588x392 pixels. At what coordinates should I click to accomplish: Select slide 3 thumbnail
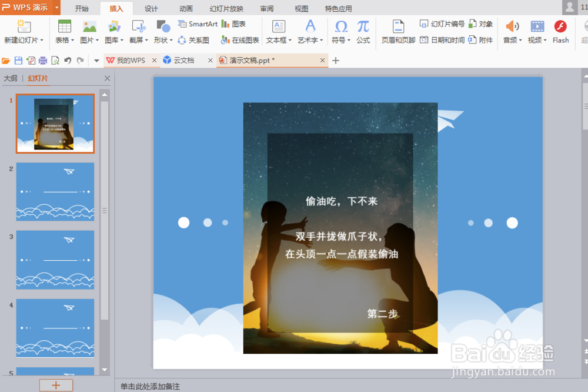tap(55, 260)
